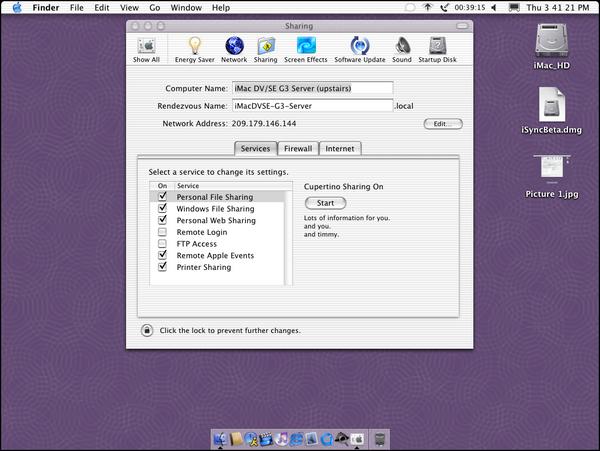
Task: Click the volume icon in menu bar
Action: click(x=494, y=7)
